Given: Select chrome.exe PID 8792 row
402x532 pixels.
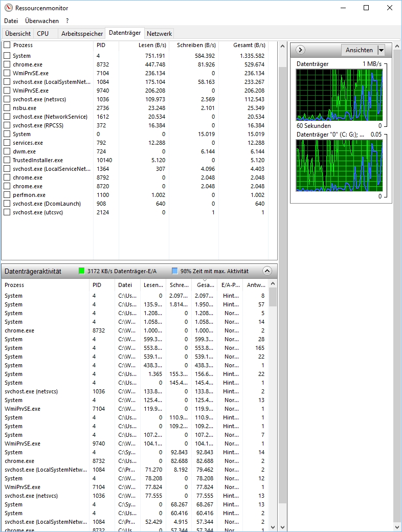Looking at the screenshot, I should (135, 178).
